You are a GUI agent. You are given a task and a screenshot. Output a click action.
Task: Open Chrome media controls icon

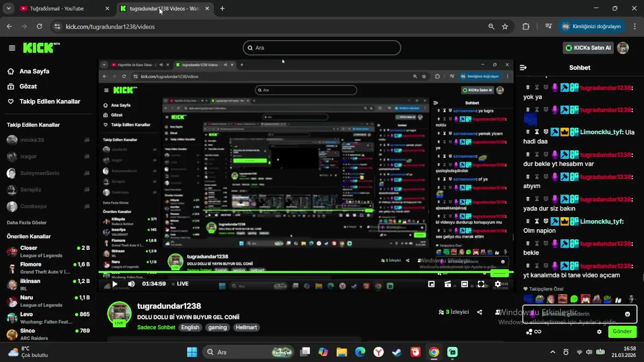click(x=549, y=27)
